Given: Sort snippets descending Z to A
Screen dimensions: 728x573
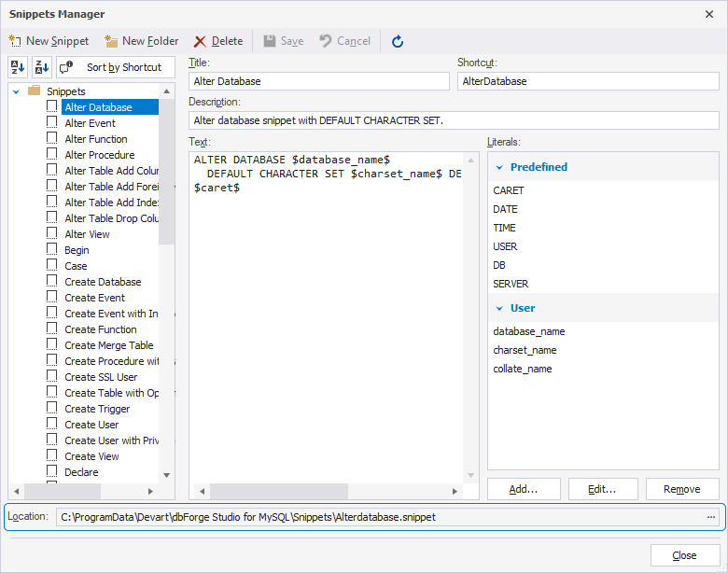Looking at the screenshot, I should 42,67.
